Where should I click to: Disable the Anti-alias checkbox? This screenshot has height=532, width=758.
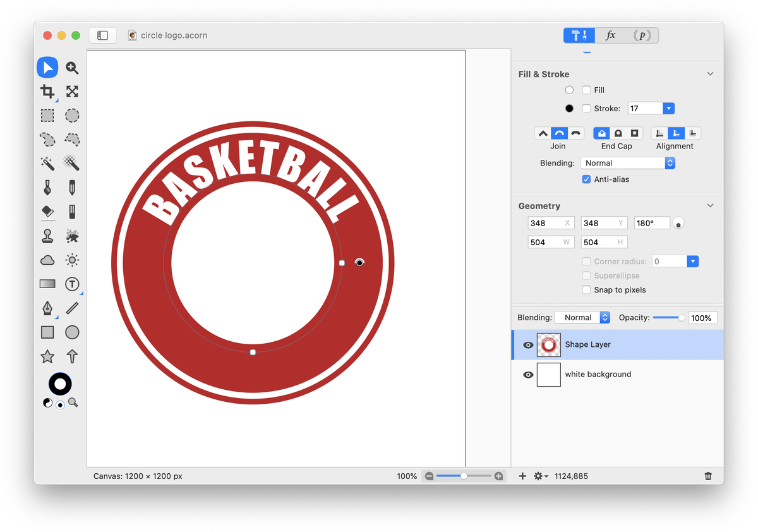tap(586, 179)
